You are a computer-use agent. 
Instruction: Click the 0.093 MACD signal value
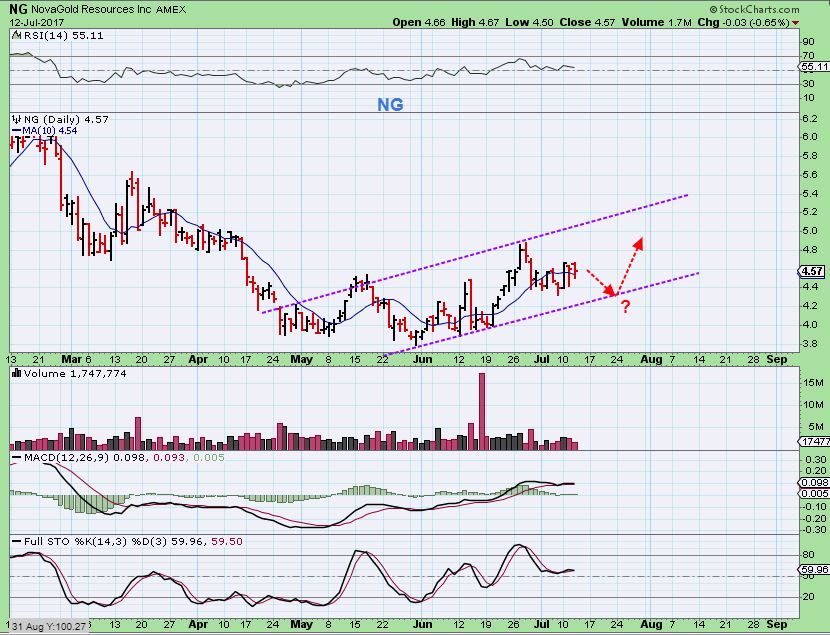click(169, 457)
